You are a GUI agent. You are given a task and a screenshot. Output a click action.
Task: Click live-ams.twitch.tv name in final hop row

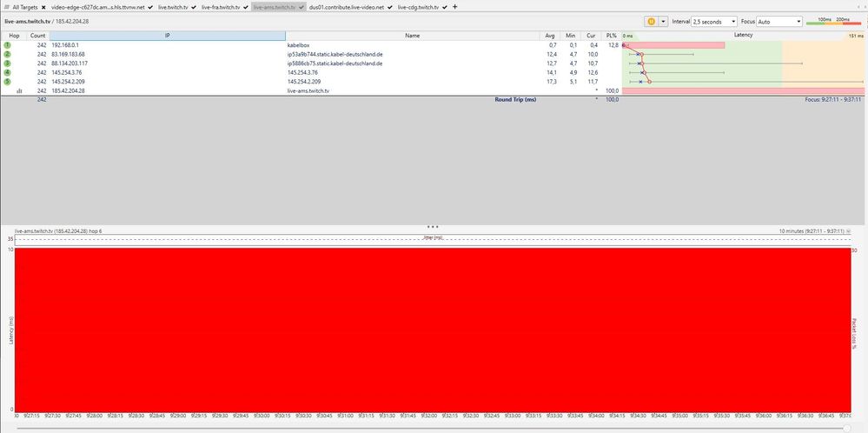point(308,90)
